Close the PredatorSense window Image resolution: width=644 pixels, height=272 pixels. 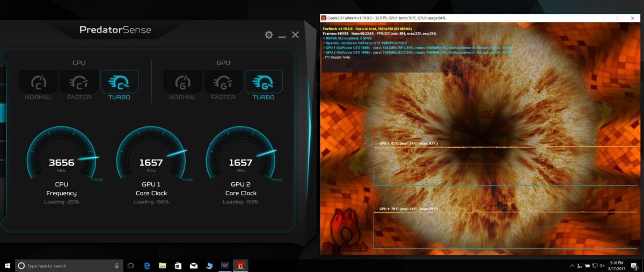pyautogui.click(x=295, y=35)
